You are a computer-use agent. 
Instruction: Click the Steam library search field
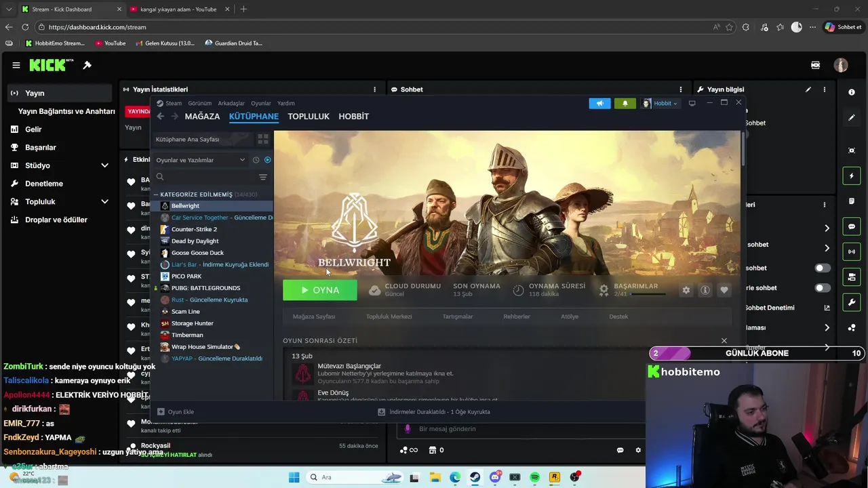pyautogui.click(x=204, y=177)
